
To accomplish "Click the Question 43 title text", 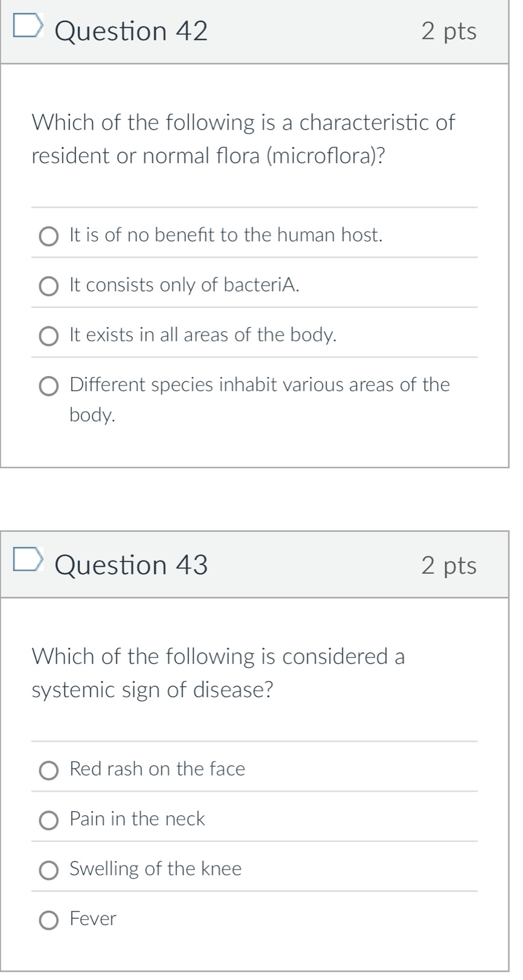I will pyautogui.click(x=130, y=565).
